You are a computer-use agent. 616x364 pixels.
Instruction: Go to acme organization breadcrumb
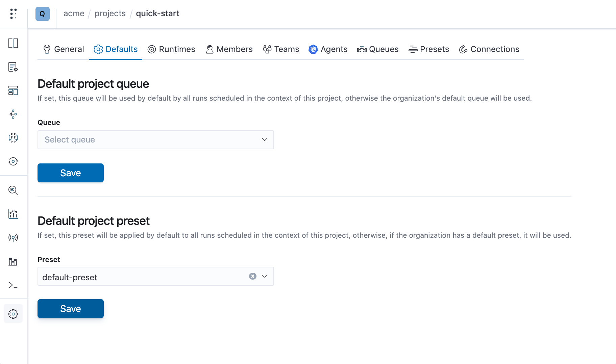coord(74,14)
